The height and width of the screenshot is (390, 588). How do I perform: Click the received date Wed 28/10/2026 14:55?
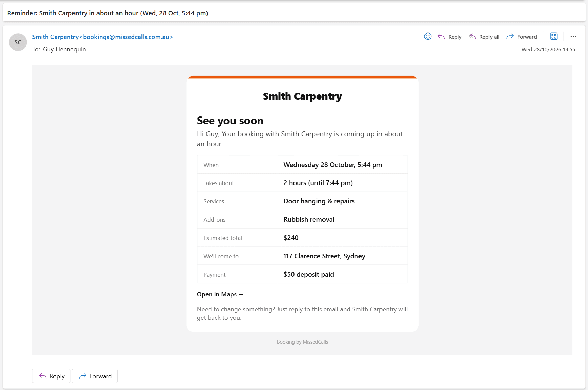click(x=548, y=50)
